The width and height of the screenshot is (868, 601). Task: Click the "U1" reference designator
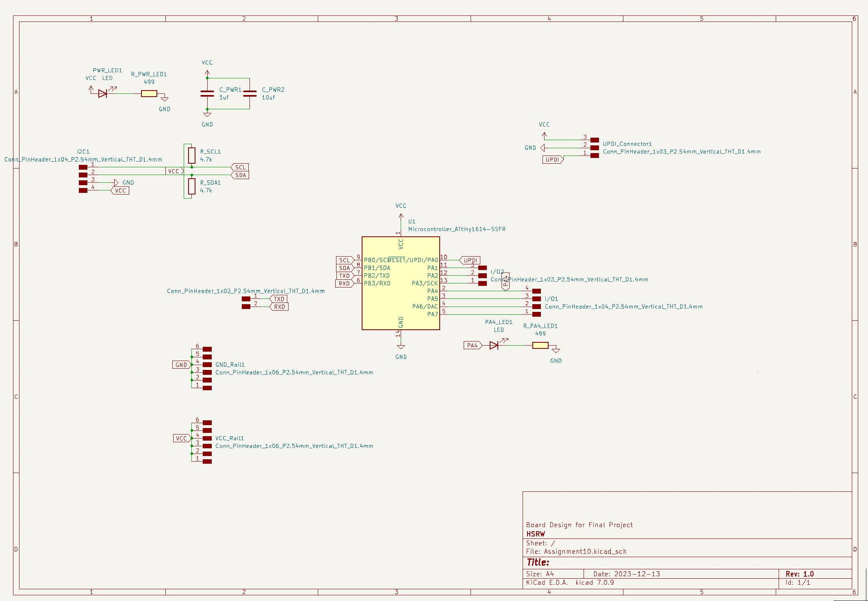point(412,221)
